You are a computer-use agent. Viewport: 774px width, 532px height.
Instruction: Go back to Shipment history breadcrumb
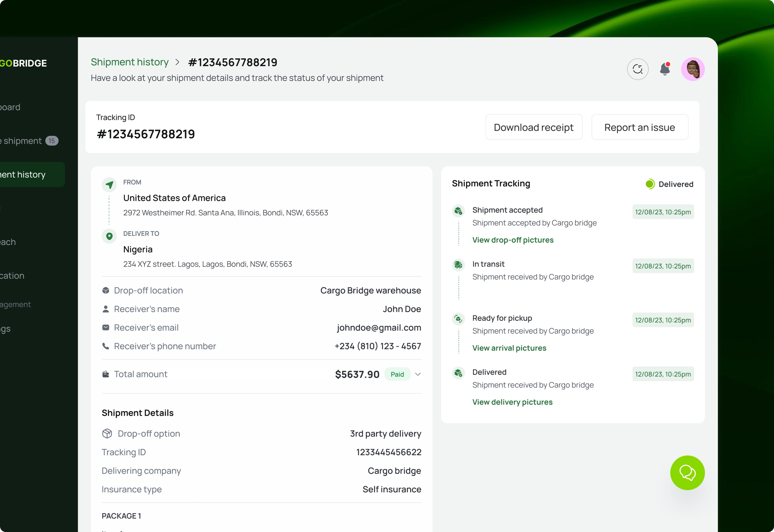[x=130, y=62]
